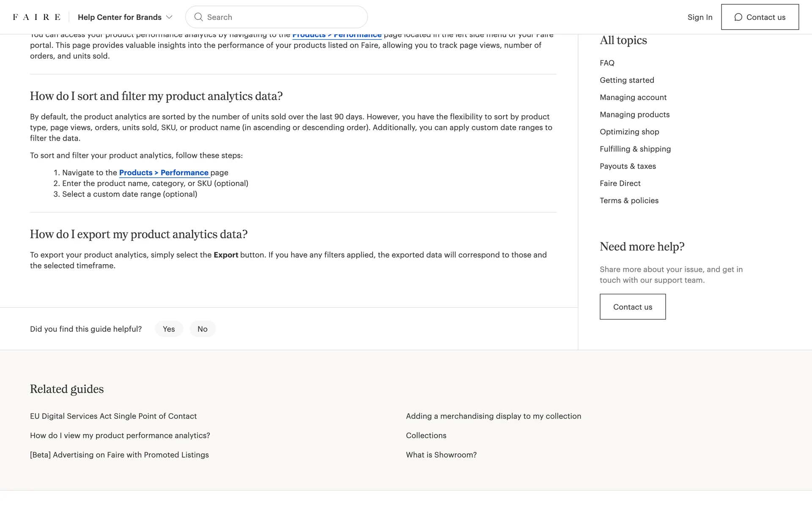
Task: Select Payouts & taxes topic
Action: click(628, 166)
